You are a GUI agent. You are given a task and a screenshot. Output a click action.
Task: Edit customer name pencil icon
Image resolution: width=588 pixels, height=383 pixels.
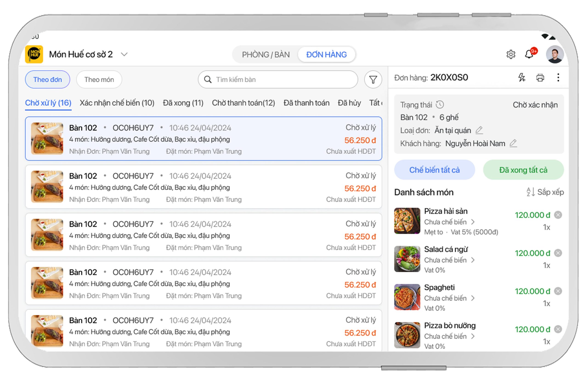pos(513,143)
